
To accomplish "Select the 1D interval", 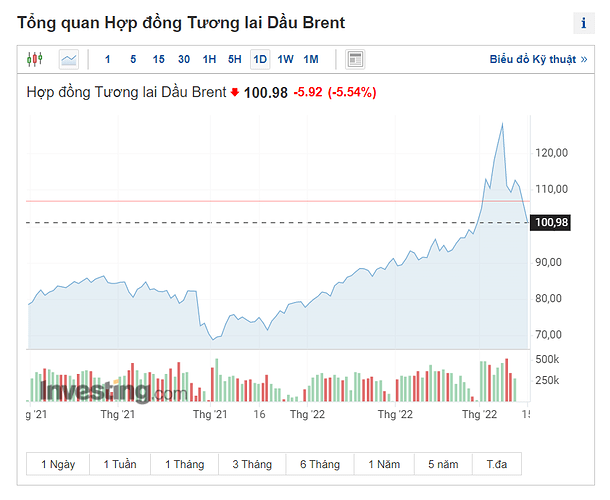I will pyautogui.click(x=260, y=59).
